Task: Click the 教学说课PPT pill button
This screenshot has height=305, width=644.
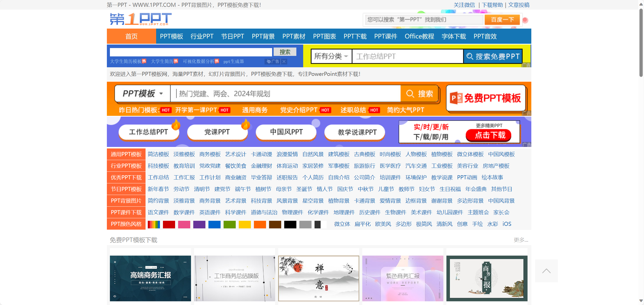Action: click(354, 132)
